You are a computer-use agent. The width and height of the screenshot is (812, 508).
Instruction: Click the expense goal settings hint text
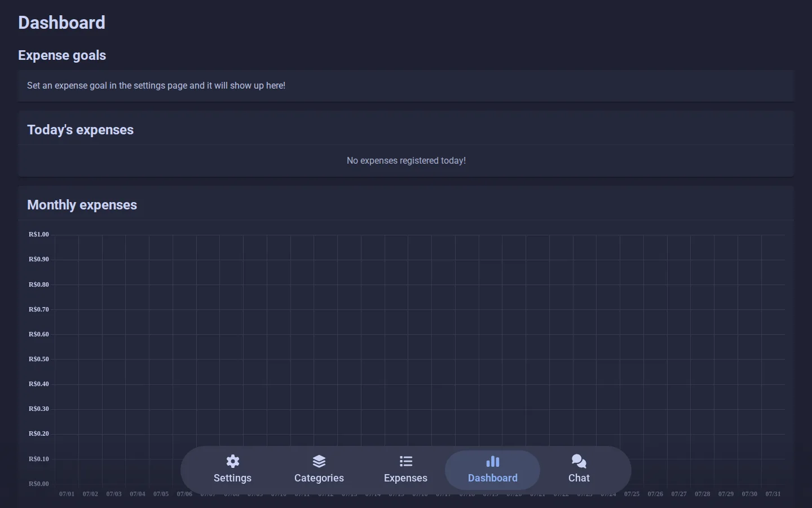point(156,86)
